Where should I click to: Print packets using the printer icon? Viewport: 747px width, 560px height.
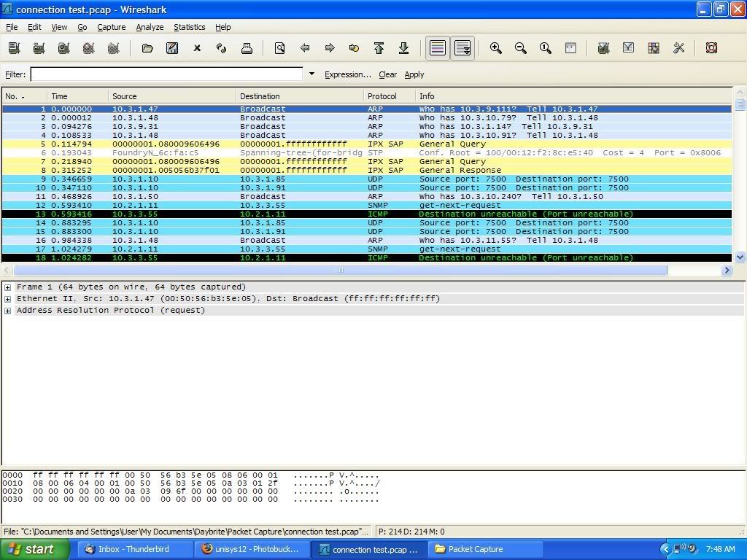247,48
